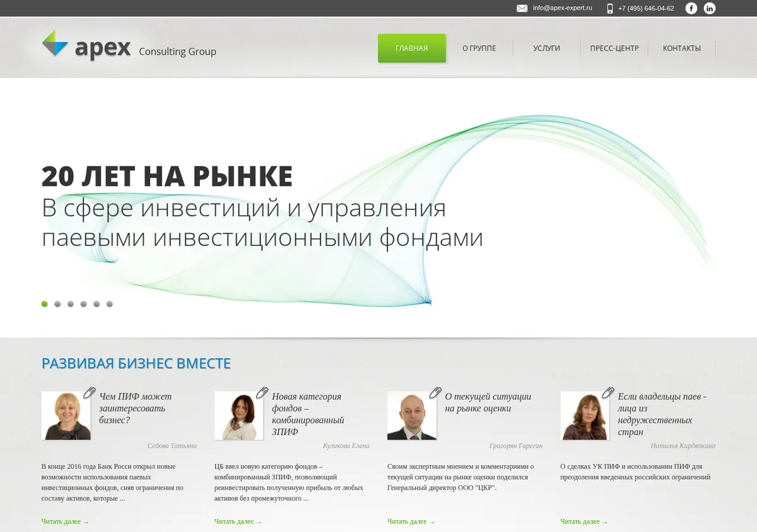Switch to the last slide dot
Screen dimensions: 757x532
point(110,304)
